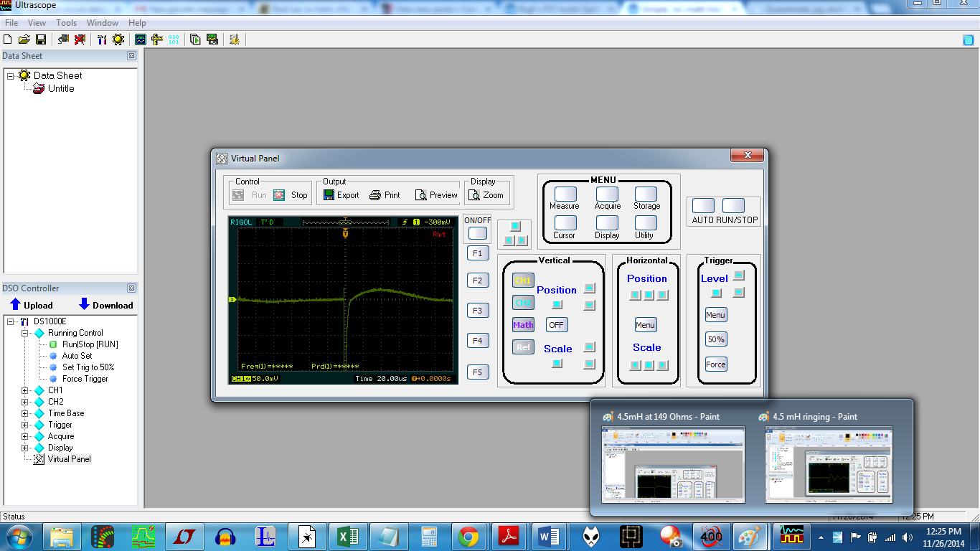Expand the CH2 tree node
Image resolution: width=980 pixels, height=551 pixels.
pos(24,402)
